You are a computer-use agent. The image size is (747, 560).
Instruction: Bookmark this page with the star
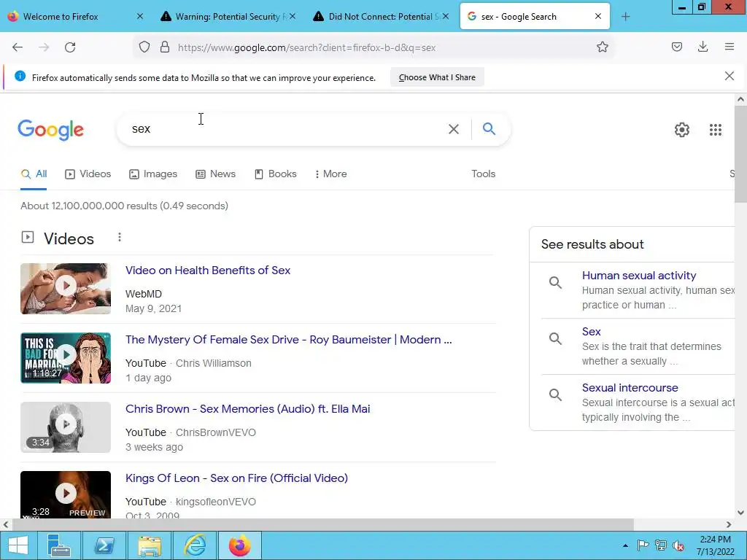point(602,47)
